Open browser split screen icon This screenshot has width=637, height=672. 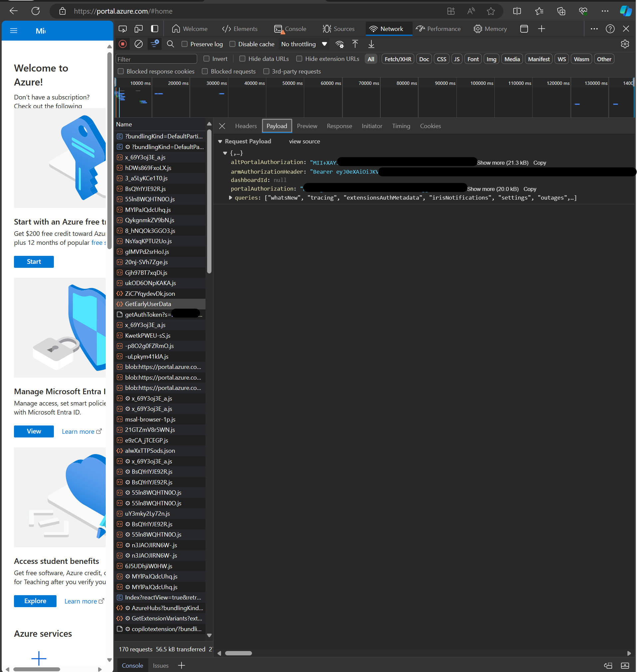click(517, 11)
